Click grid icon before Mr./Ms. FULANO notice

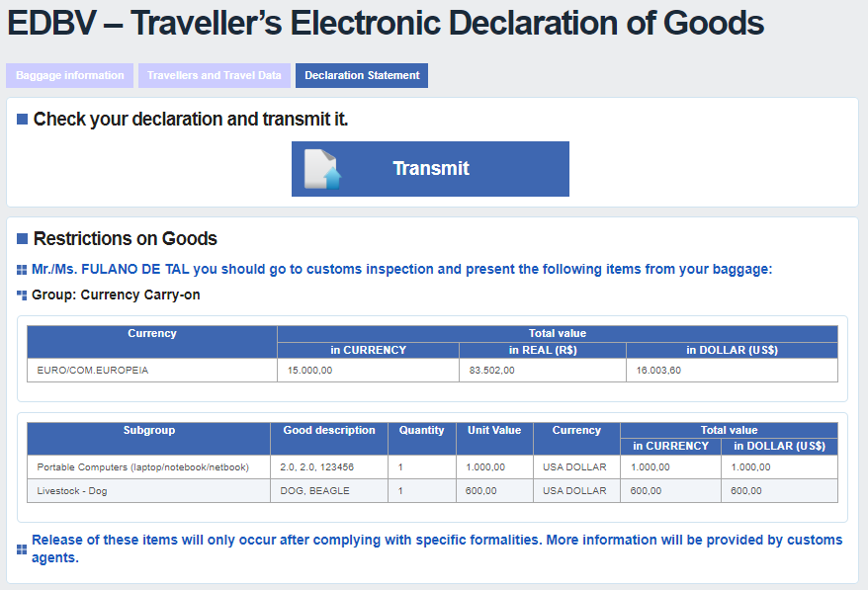coord(22,270)
